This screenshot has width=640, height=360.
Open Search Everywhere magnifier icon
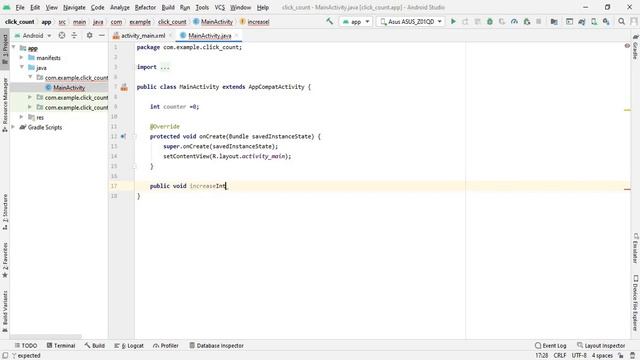coord(621,21)
